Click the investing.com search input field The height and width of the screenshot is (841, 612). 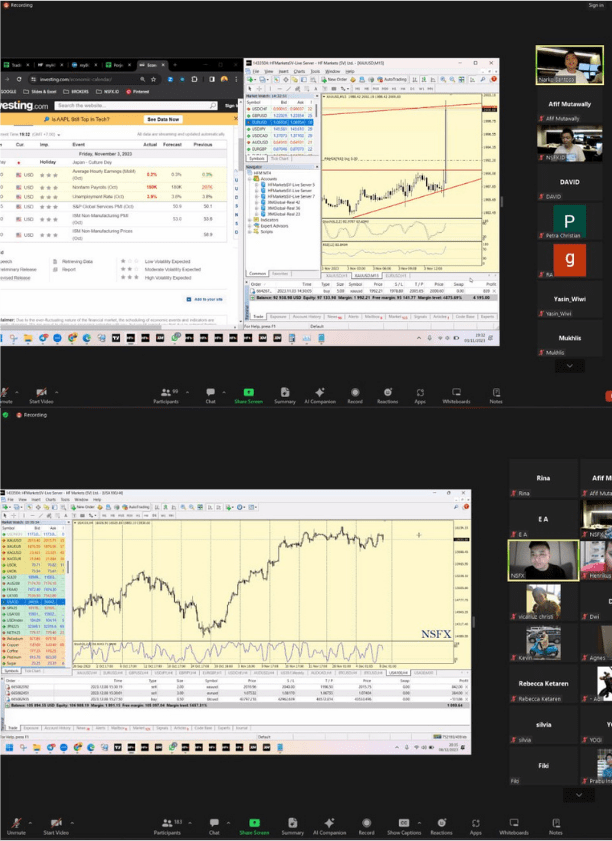click(135, 105)
